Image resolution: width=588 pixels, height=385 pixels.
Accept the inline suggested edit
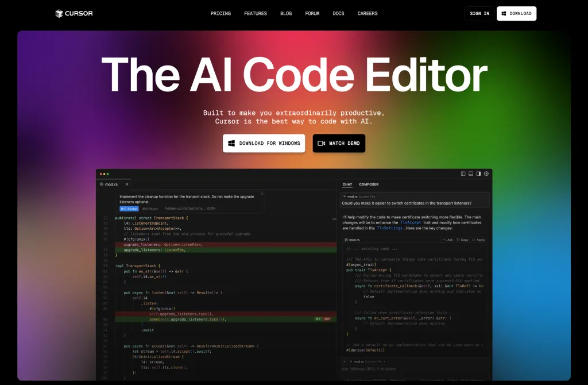(129, 209)
